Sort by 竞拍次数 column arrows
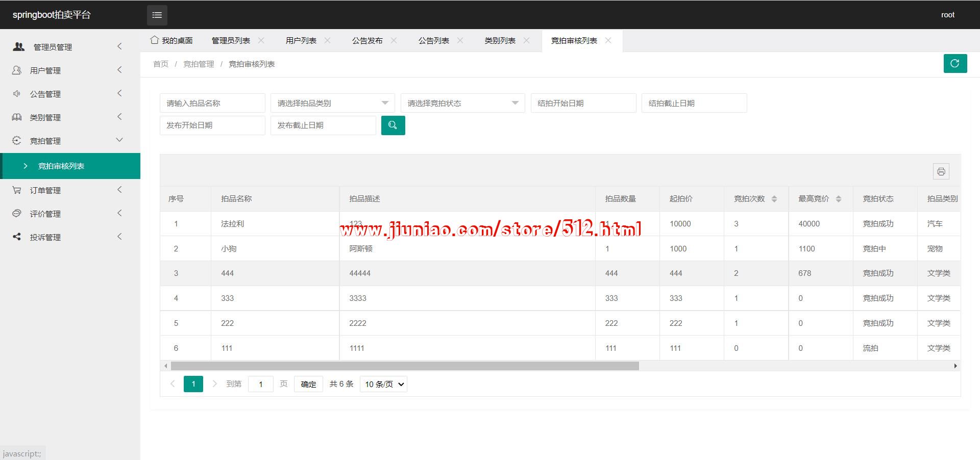Viewport: 980px width, 460px height. click(774, 199)
